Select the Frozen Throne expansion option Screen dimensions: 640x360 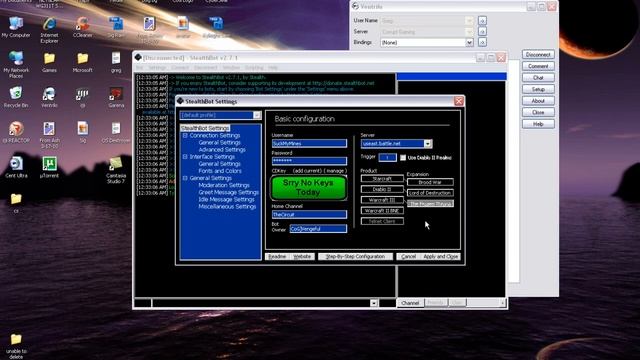(x=430, y=203)
